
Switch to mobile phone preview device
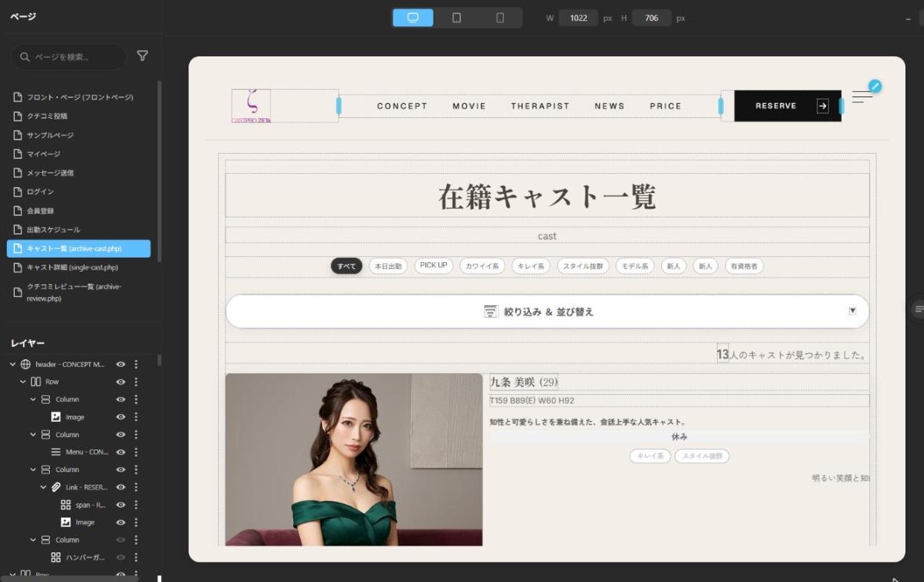click(x=499, y=18)
